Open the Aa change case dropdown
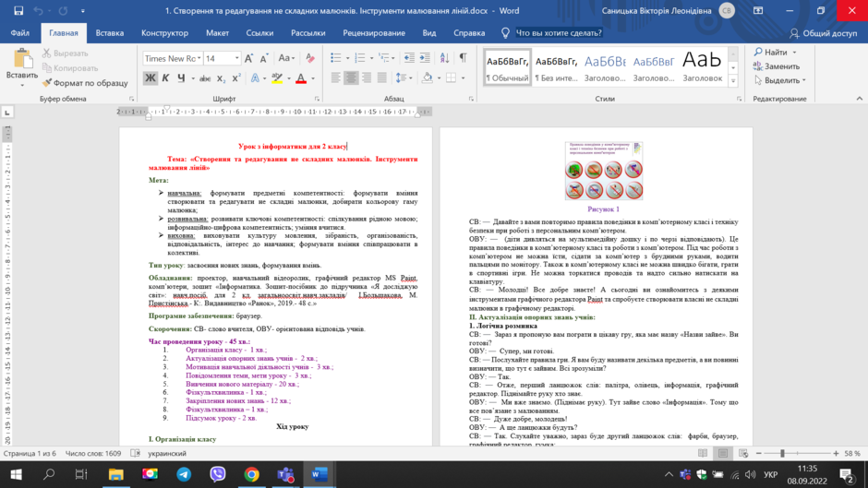 pyautogui.click(x=286, y=58)
